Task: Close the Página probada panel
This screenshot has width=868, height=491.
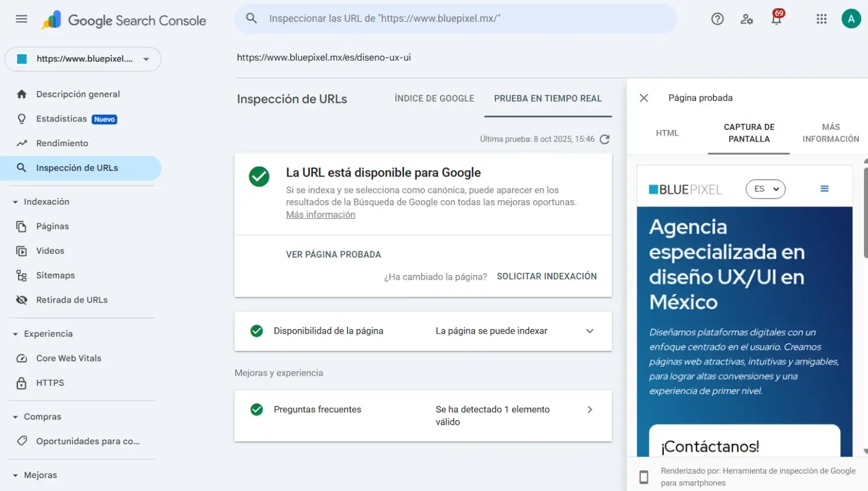Action: point(644,98)
